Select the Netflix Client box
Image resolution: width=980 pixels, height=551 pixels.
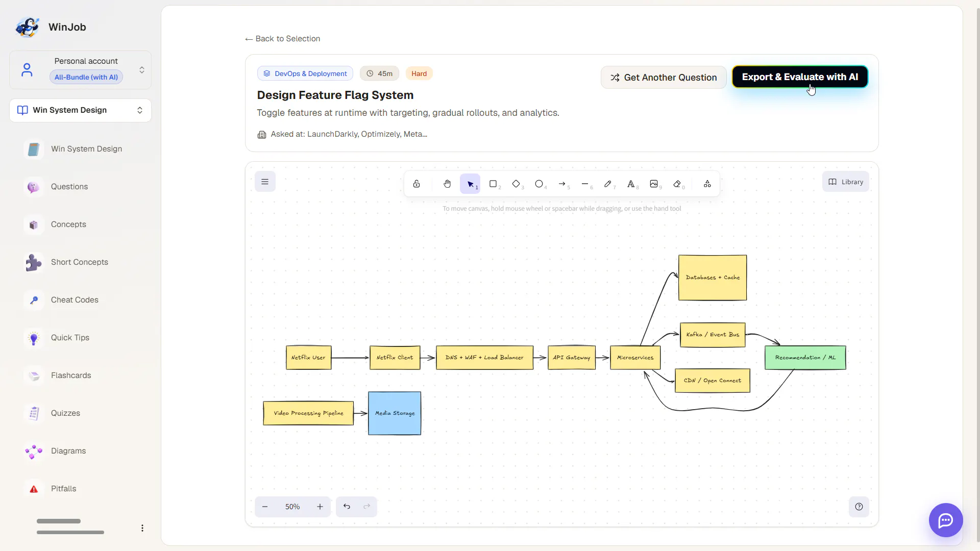(395, 358)
